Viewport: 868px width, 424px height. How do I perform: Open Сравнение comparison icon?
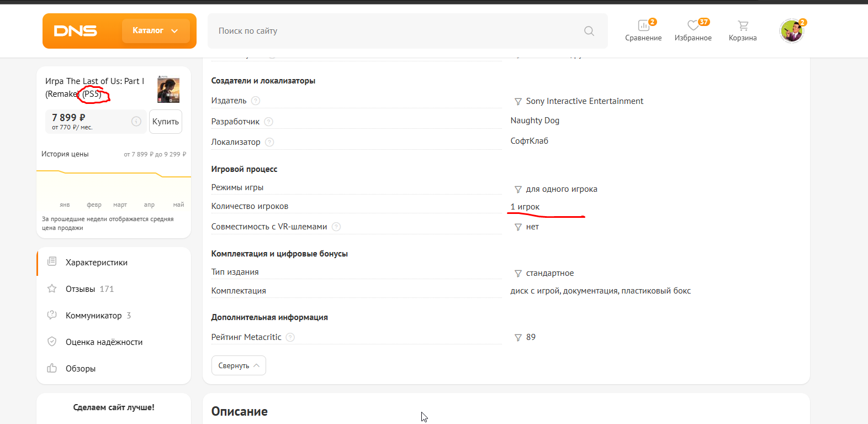click(x=643, y=31)
